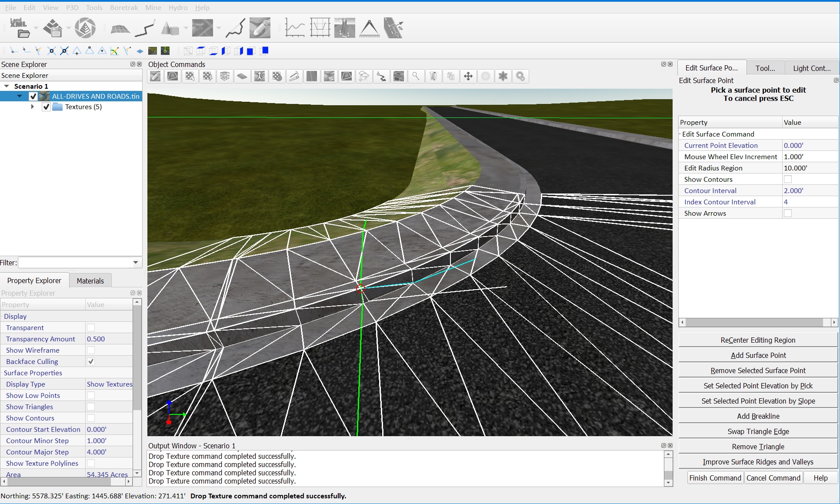Open the Boretrak menu
The width and height of the screenshot is (840, 504).
[123, 7]
